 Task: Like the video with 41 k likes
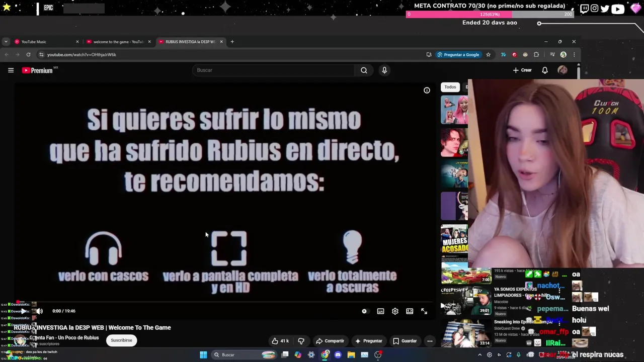(280, 341)
